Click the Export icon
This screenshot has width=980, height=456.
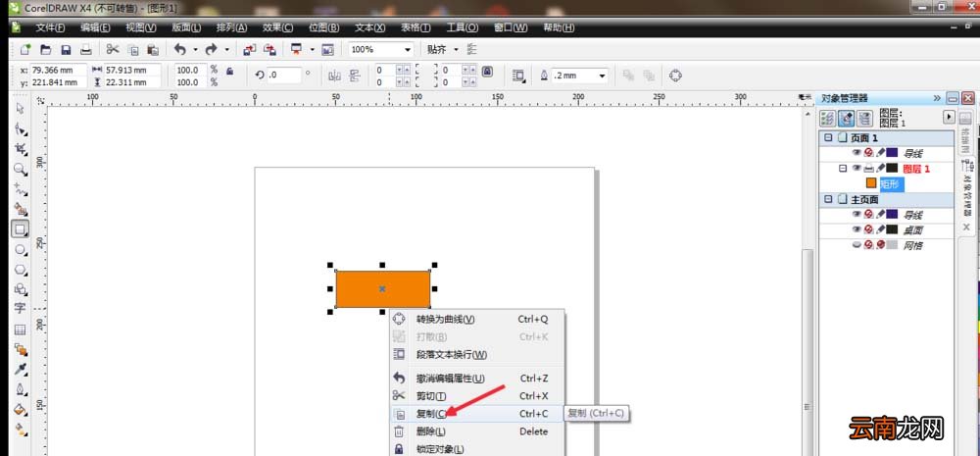click(270, 49)
